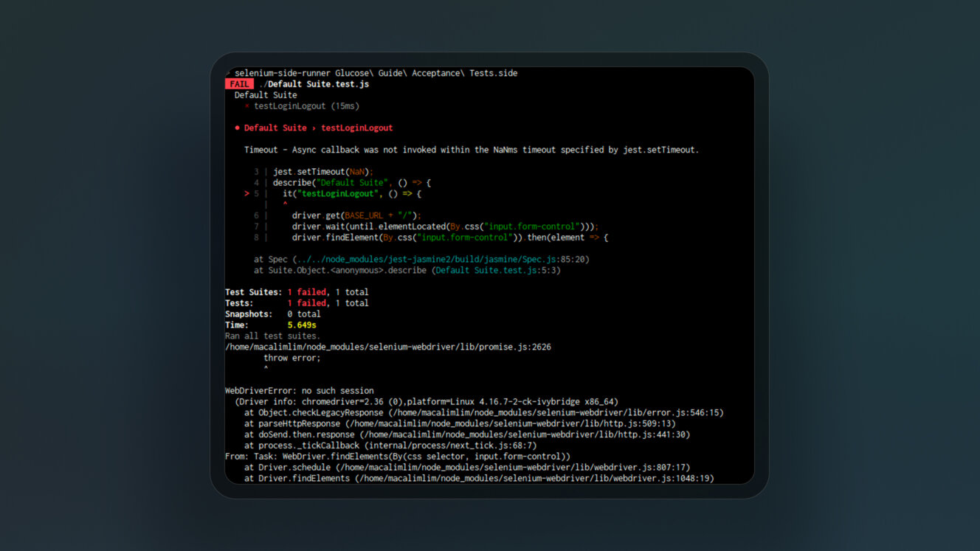This screenshot has width=980, height=551.
Task: Click the Default Suite.test.js:5:3 link
Action: coord(497,271)
